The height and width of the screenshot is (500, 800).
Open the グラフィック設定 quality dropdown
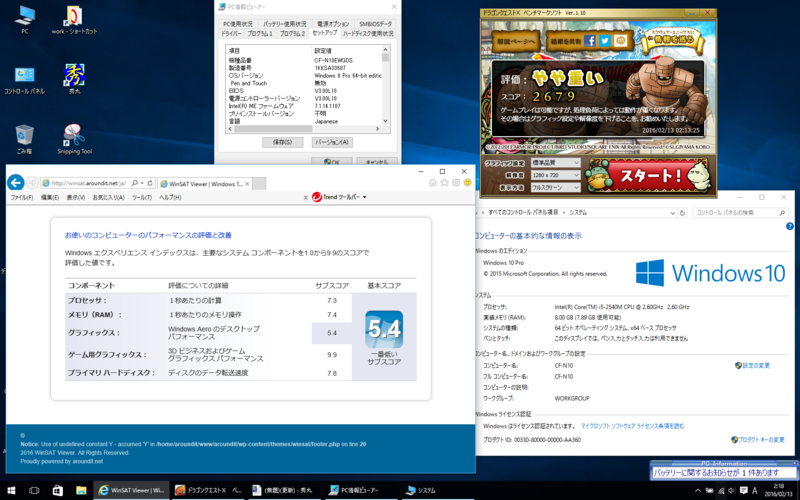556,163
